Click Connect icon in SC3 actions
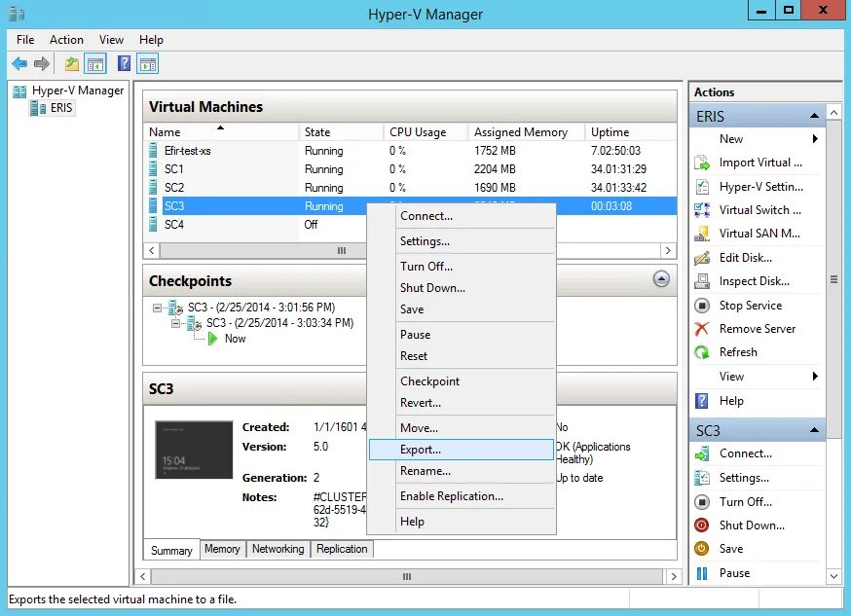Viewport: 851px width, 616px height. click(x=702, y=453)
